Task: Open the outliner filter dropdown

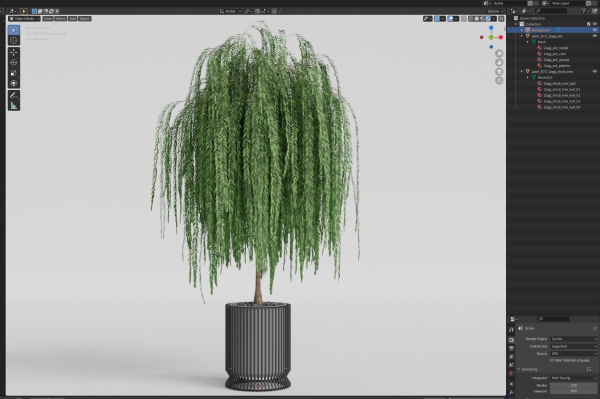Action: [x=585, y=11]
